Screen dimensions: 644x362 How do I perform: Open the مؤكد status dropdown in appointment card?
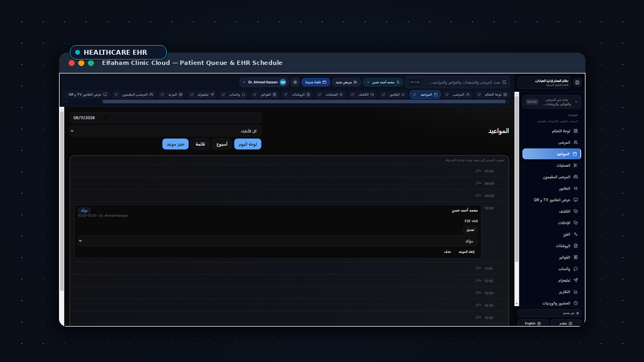click(278, 241)
